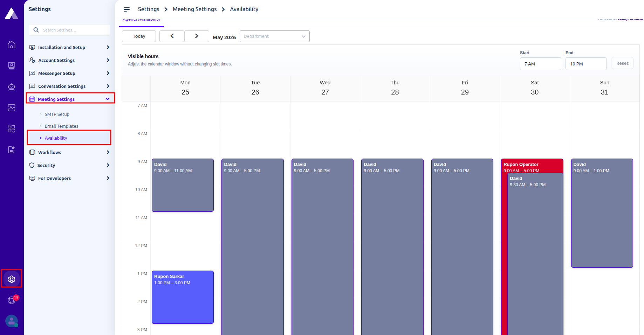Screen dimensions: 644x335
Task: Expand Workflows chevron
Action: (x=108, y=152)
